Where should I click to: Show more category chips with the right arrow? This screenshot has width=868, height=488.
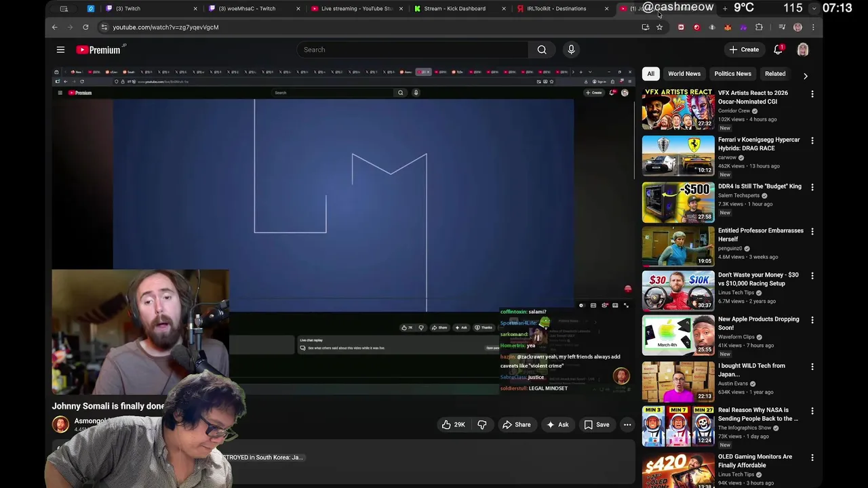point(805,76)
